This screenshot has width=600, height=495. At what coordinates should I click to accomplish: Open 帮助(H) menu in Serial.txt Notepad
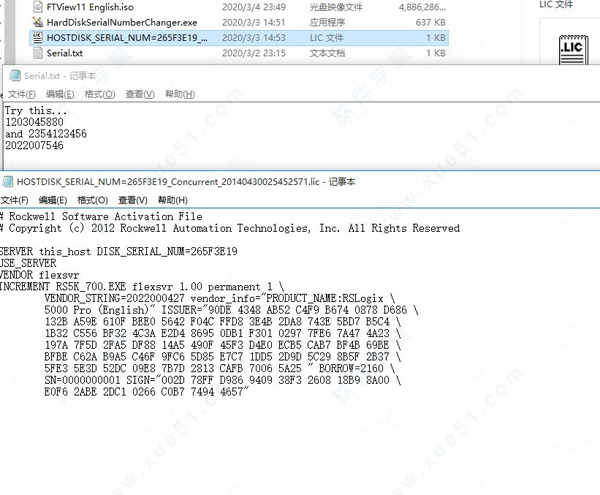pyautogui.click(x=180, y=94)
